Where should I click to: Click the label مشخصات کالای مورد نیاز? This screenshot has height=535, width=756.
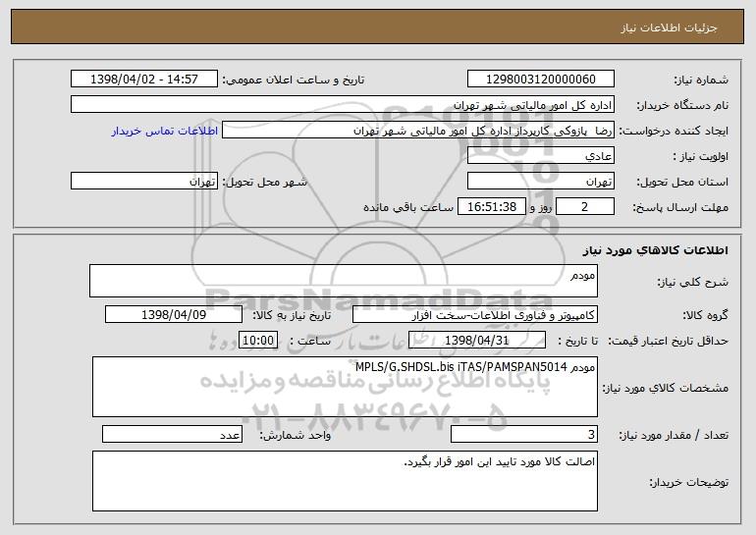point(666,388)
